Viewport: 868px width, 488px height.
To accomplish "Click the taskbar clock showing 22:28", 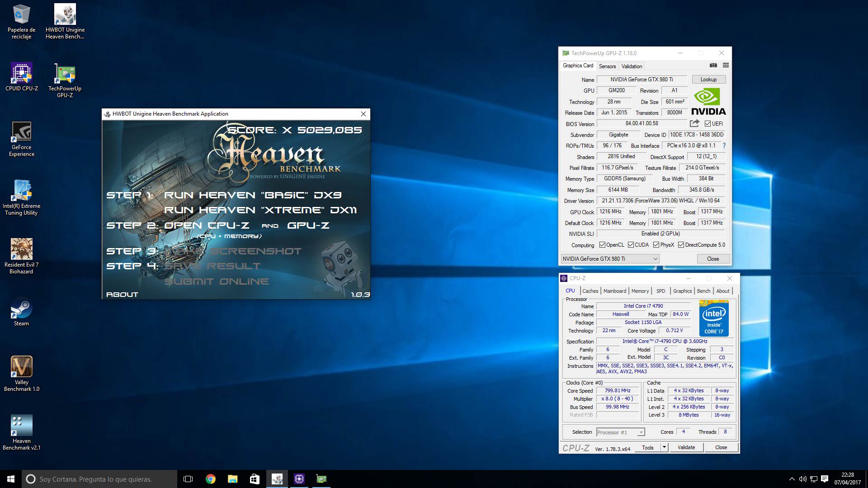I will pos(848,479).
